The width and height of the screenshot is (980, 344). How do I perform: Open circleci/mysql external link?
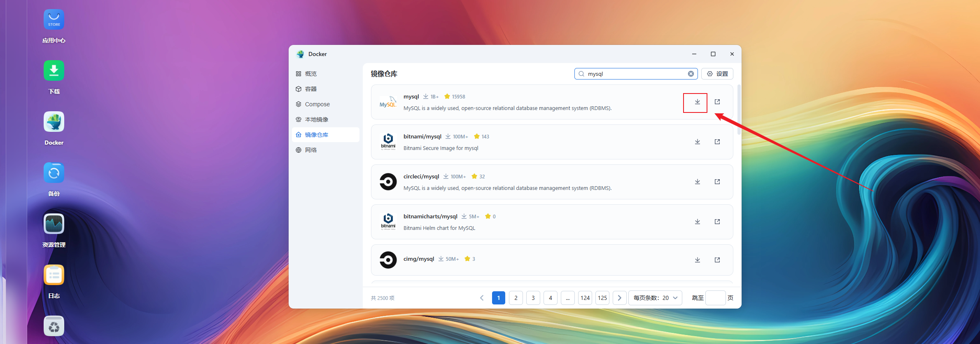click(x=717, y=182)
